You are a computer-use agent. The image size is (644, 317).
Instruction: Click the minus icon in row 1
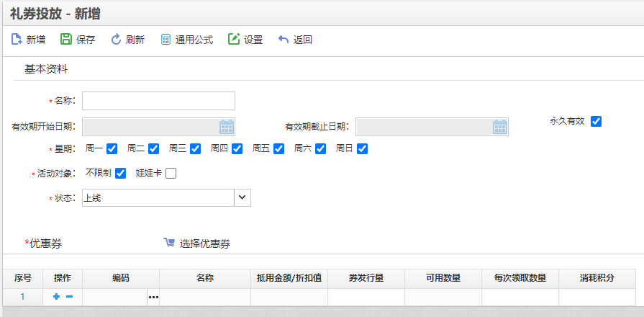tap(69, 297)
